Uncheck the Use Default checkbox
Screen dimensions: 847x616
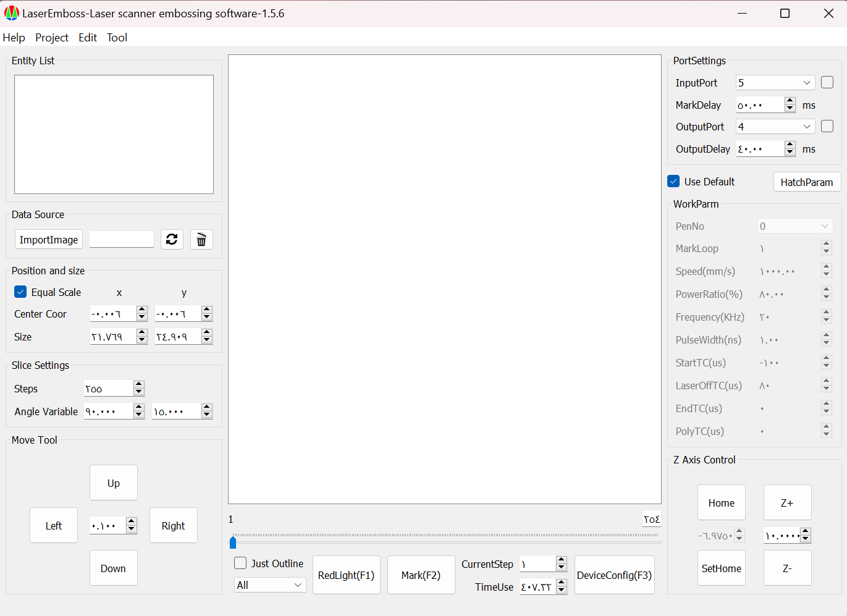click(673, 181)
